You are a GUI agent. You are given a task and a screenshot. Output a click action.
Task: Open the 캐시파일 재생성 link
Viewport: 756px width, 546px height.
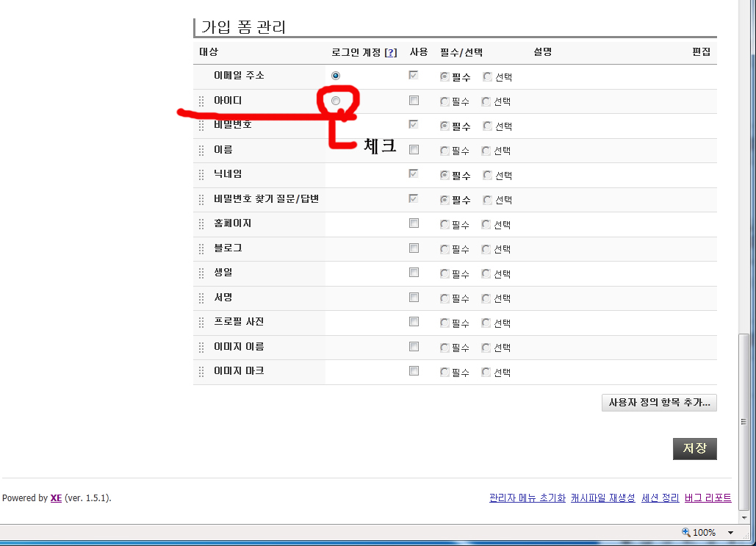pos(602,498)
